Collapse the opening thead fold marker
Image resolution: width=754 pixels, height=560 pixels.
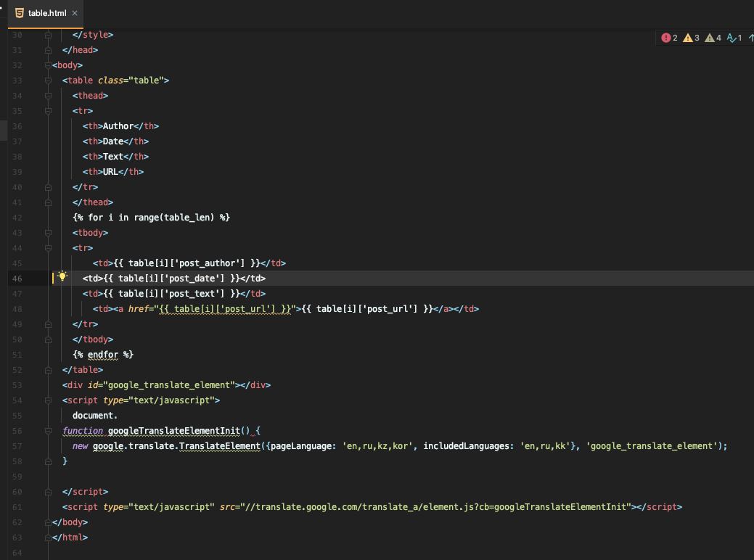coord(48,96)
